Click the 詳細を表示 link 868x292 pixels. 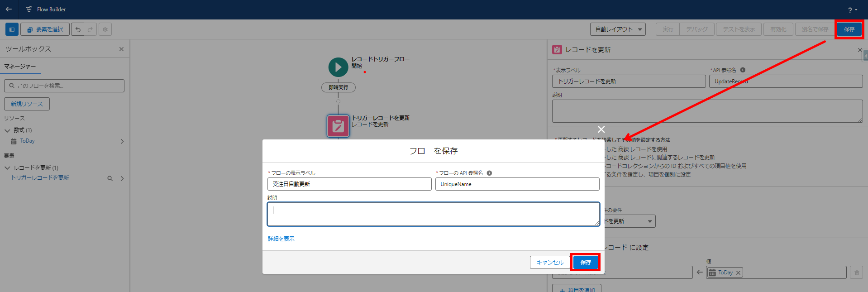coord(281,239)
